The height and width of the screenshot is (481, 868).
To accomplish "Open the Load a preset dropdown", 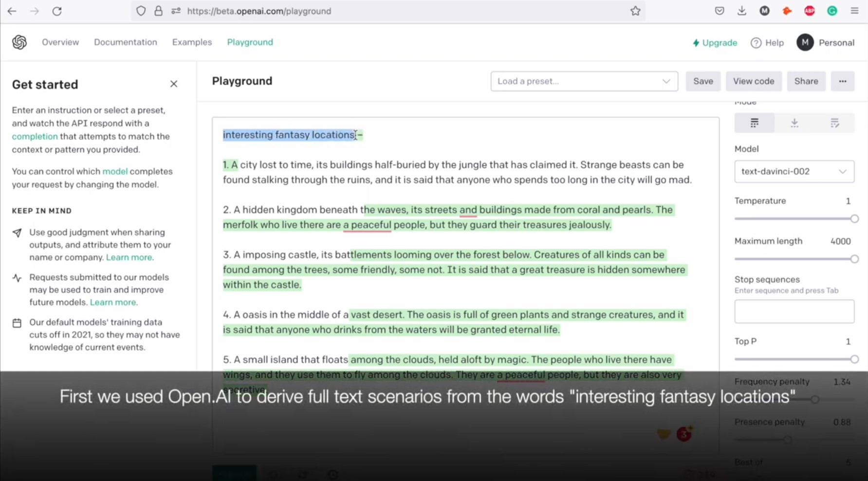I will pyautogui.click(x=584, y=81).
